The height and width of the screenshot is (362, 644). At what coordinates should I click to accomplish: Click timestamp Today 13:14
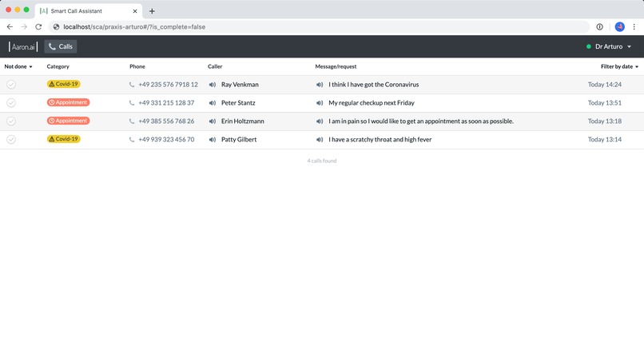tap(605, 140)
